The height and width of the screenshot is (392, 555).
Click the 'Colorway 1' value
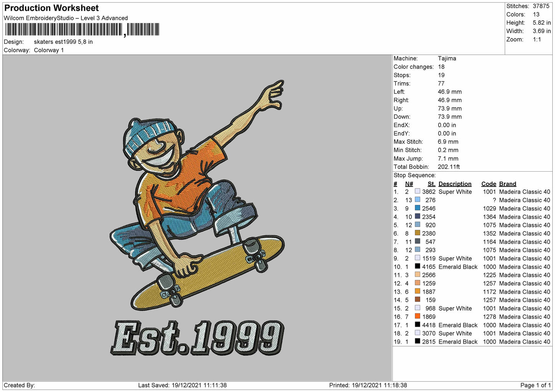coord(49,50)
